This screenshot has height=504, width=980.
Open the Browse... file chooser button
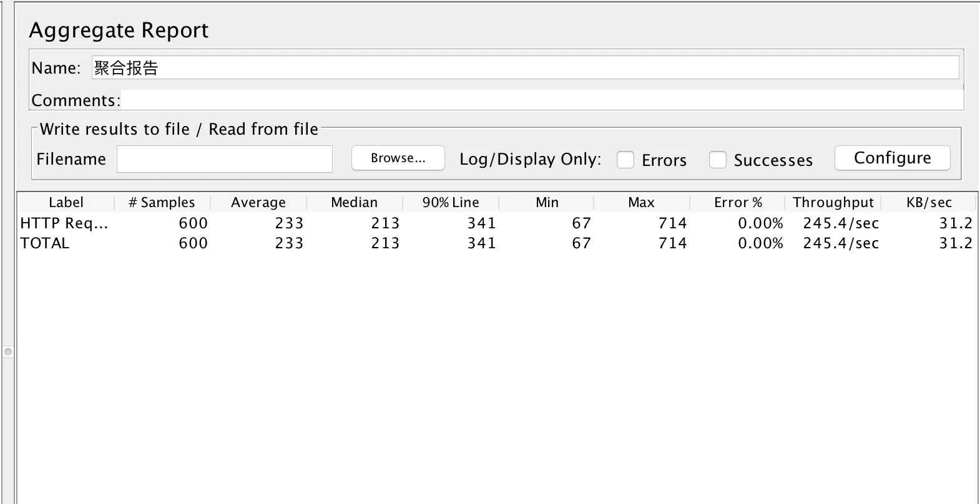(398, 158)
